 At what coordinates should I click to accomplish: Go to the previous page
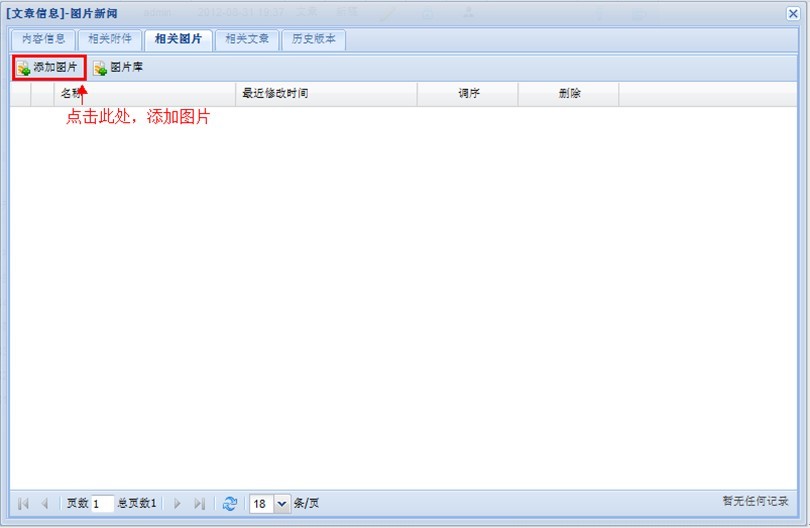tap(45, 504)
